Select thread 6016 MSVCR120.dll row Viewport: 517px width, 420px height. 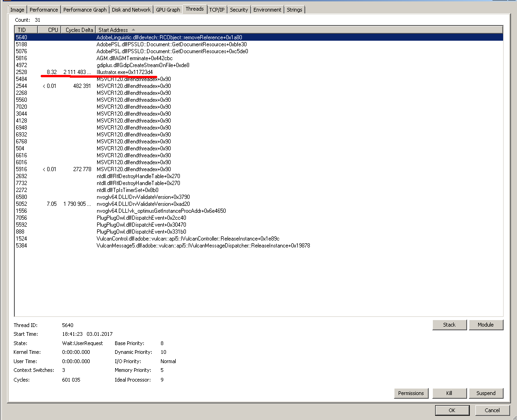click(x=259, y=162)
